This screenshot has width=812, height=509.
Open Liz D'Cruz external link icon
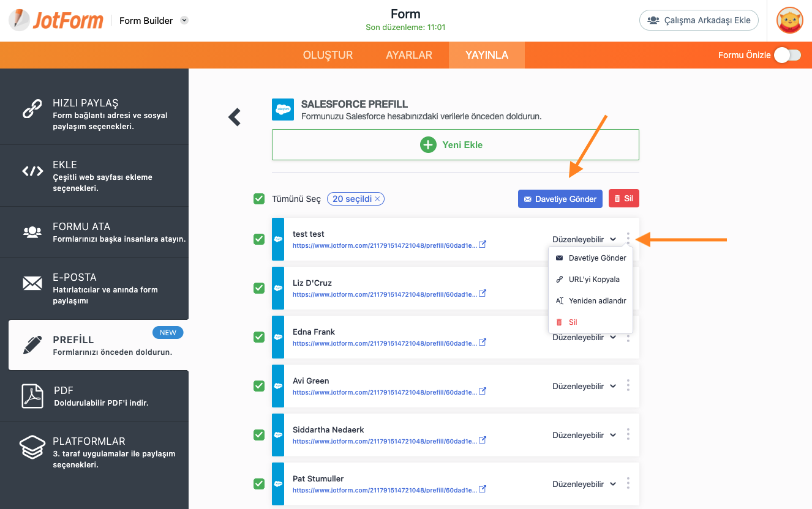click(483, 294)
